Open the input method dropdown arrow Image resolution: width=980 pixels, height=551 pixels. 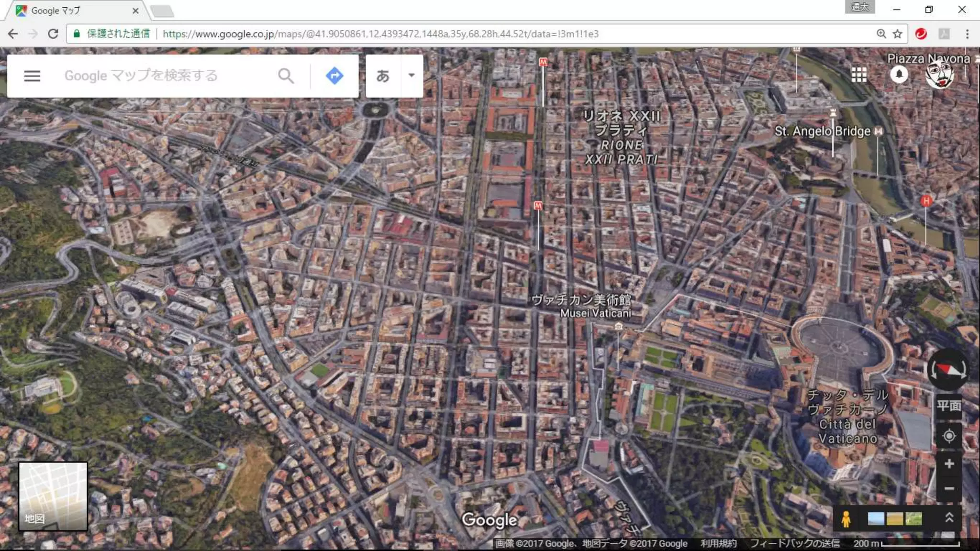(411, 76)
